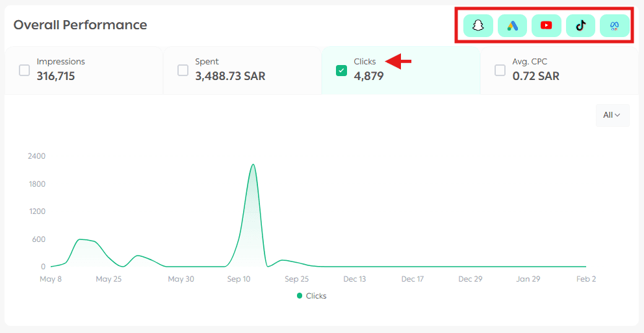Toggle the Avg. CPC checkbox
The image size is (644, 333).
coord(500,70)
